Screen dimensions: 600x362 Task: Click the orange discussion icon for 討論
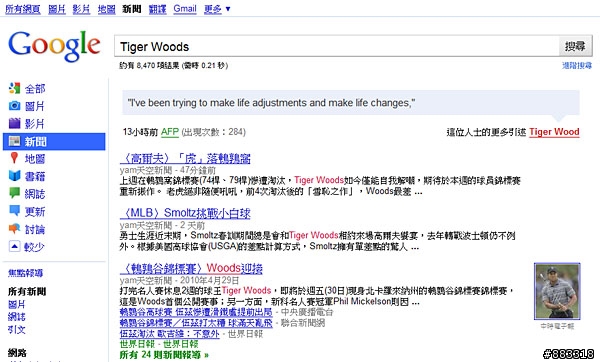pyautogui.click(x=15, y=228)
